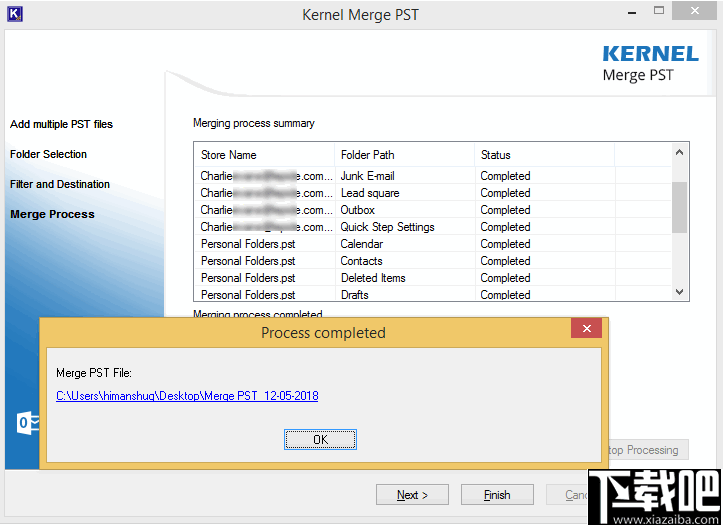Click OK in the Process completed dialog

[320, 439]
